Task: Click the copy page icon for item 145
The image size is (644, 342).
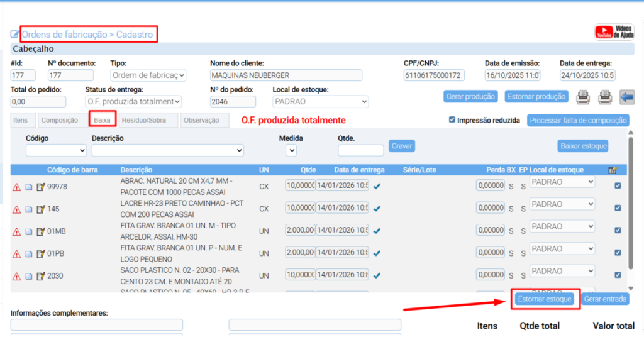Action: point(29,209)
